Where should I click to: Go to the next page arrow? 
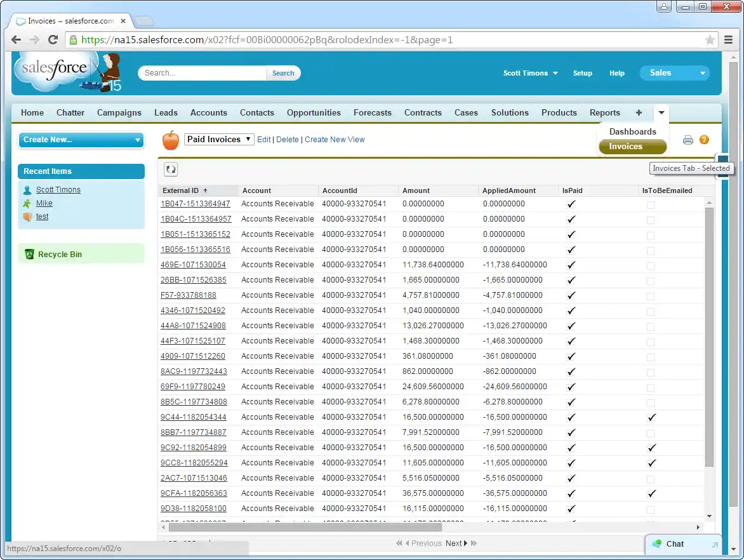466,543
